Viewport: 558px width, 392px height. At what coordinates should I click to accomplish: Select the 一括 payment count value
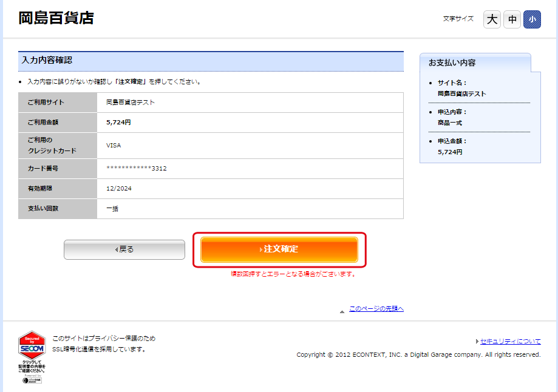coord(112,209)
